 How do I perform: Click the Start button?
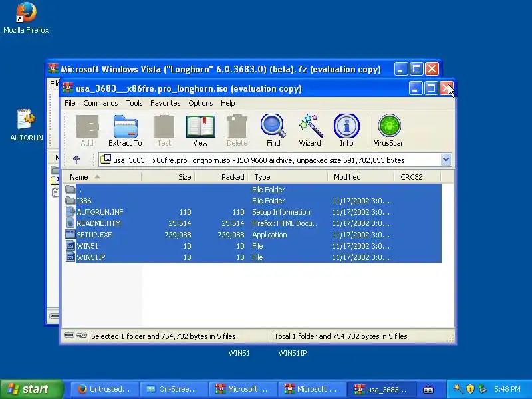pos(31,389)
